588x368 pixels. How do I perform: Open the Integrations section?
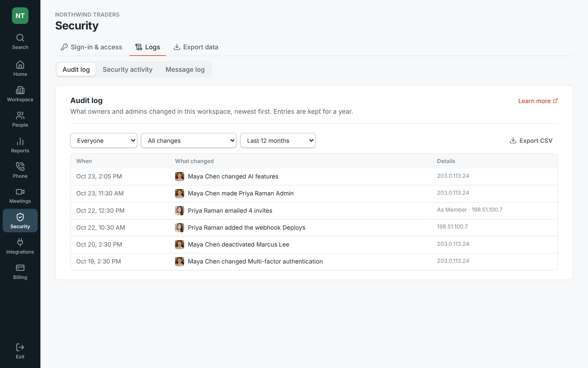point(20,247)
